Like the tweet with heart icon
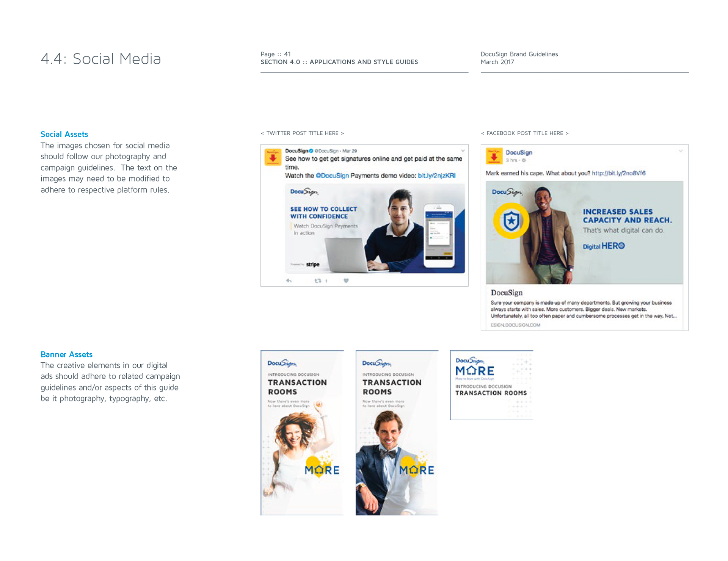Screen dimensions: 728x561 [x=346, y=280]
